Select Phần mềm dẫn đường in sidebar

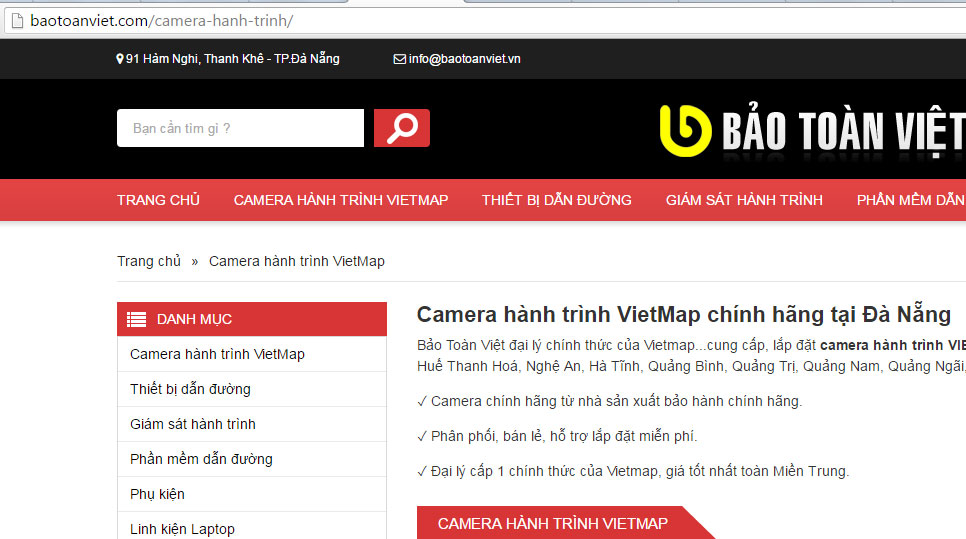(252, 460)
